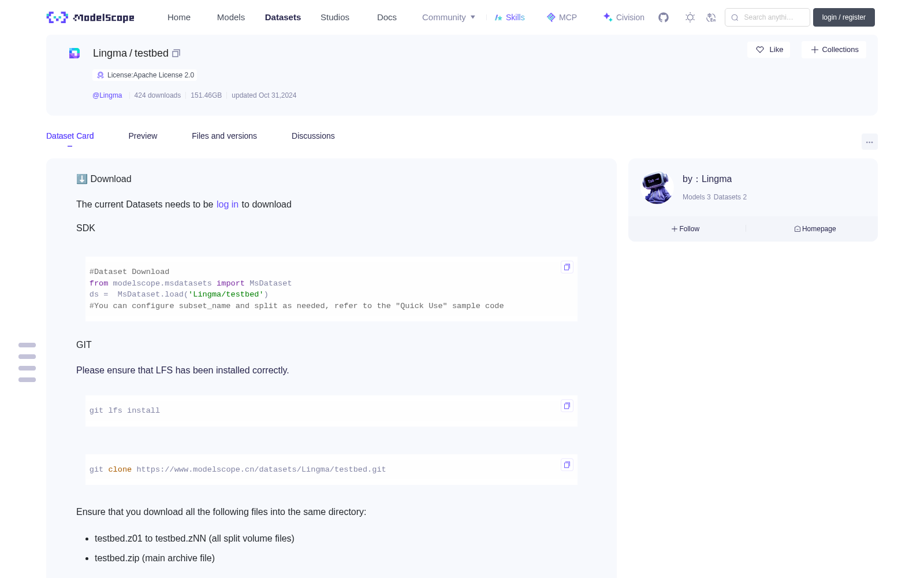924x578 pixels.
Task: Open the Studios section
Action: click(x=335, y=17)
